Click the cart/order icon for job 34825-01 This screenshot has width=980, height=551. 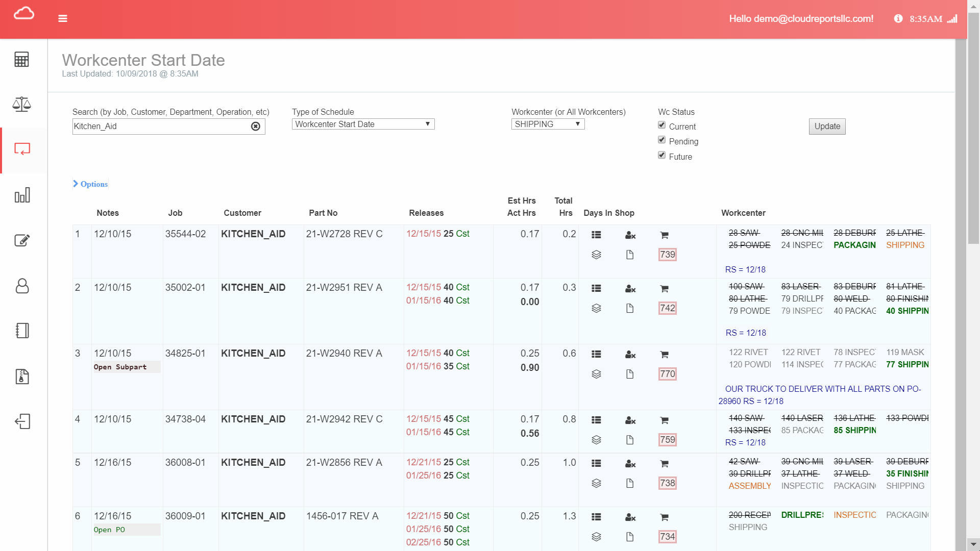(664, 354)
